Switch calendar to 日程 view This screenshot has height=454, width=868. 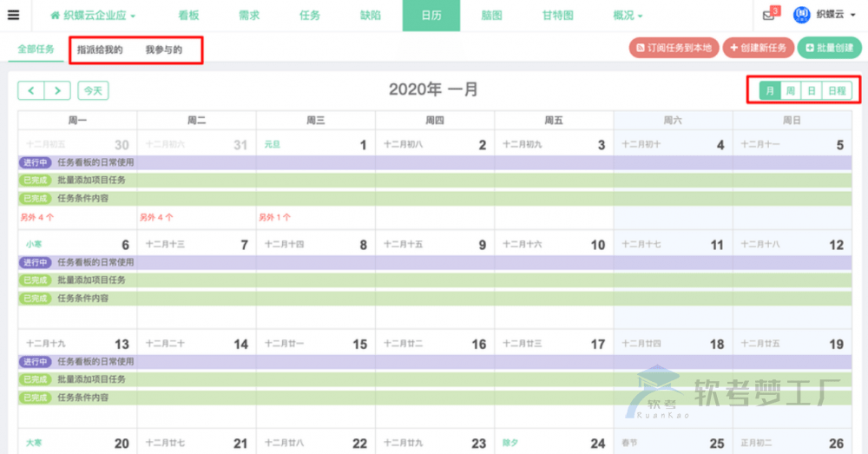coord(837,91)
